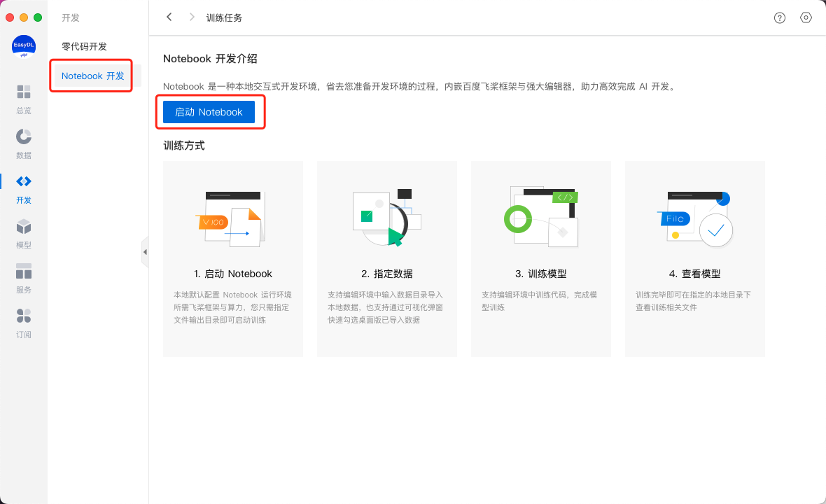Click the '1. 启动 Notebook' card title

pos(233,274)
